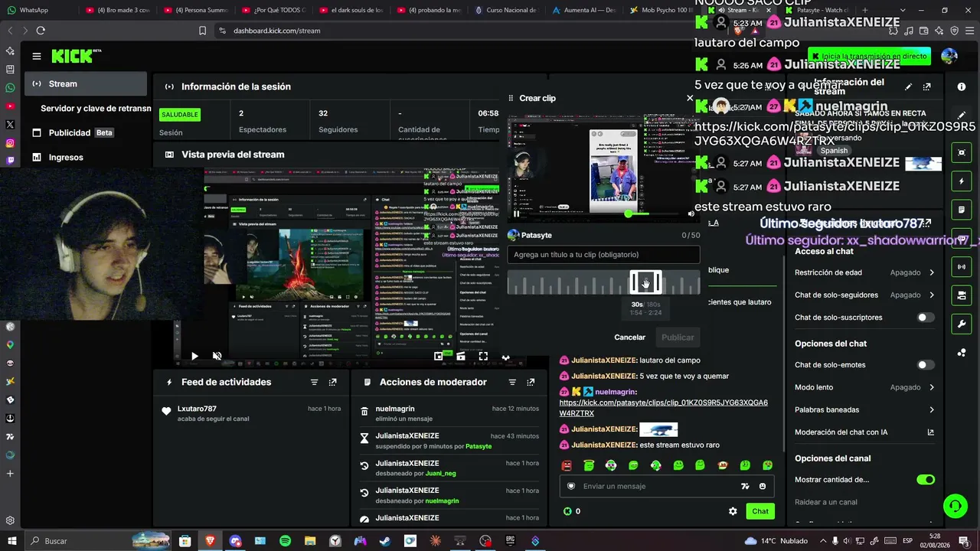The image size is (980, 551).
Task: Reload the dashboard page
Action: [x=41, y=31]
